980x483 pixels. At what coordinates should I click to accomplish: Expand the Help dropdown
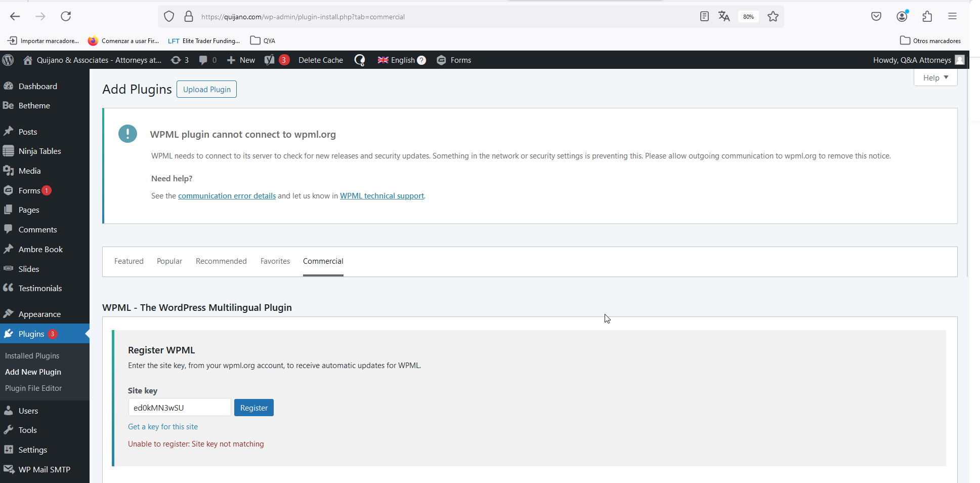tap(935, 78)
